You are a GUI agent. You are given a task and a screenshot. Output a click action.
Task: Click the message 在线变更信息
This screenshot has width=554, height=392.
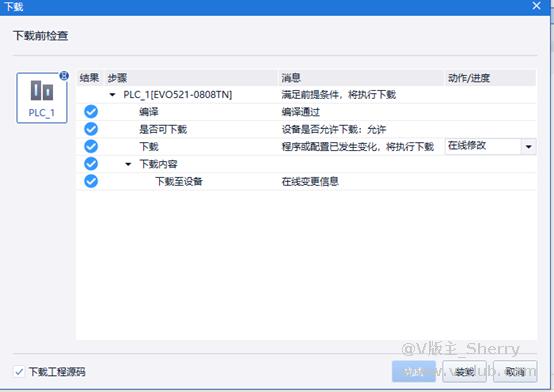310,181
